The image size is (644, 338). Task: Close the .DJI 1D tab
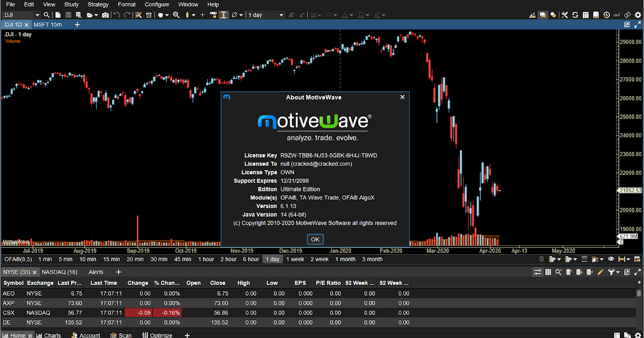pyautogui.click(x=26, y=25)
